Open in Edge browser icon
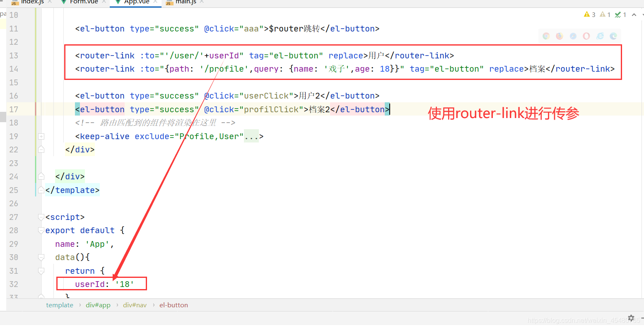 pyautogui.click(x=613, y=36)
